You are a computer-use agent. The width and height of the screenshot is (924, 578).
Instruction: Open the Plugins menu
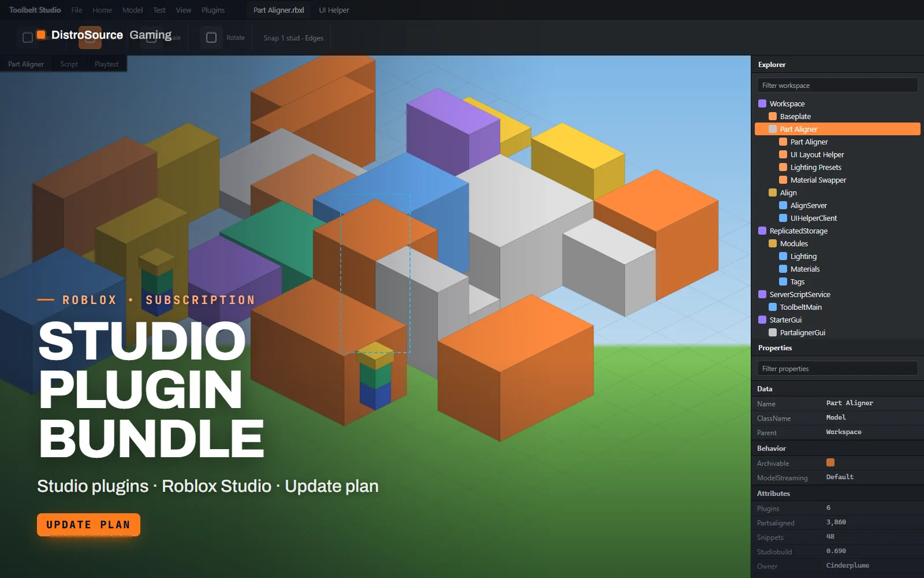[213, 10]
